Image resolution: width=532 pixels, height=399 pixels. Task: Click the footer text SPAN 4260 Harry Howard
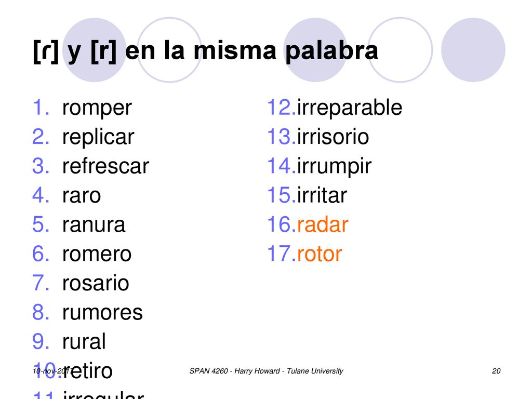[x=266, y=371]
